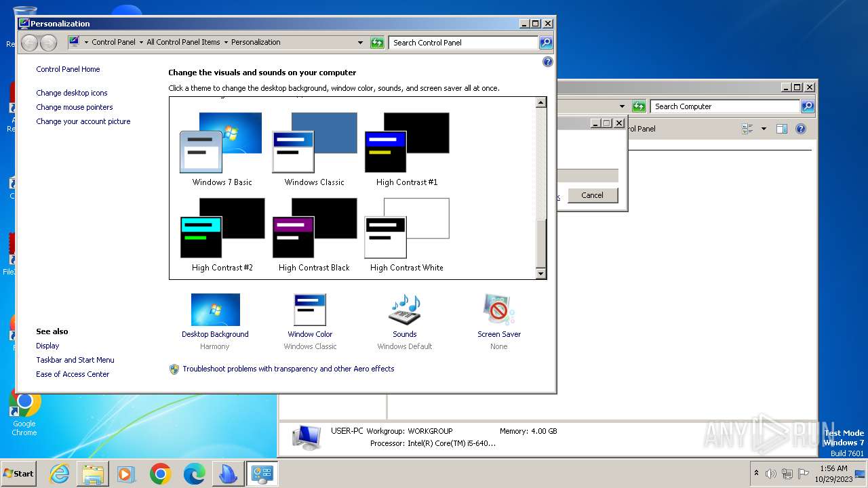Switch to Control Panel taskbar button
Image resolution: width=868 pixels, height=488 pixels.
click(262, 474)
